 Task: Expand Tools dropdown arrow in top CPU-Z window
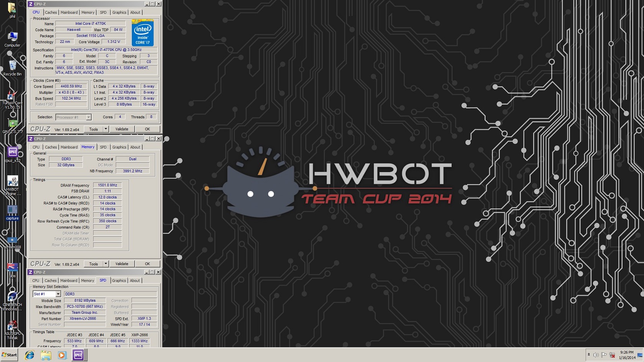pyautogui.click(x=106, y=129)
